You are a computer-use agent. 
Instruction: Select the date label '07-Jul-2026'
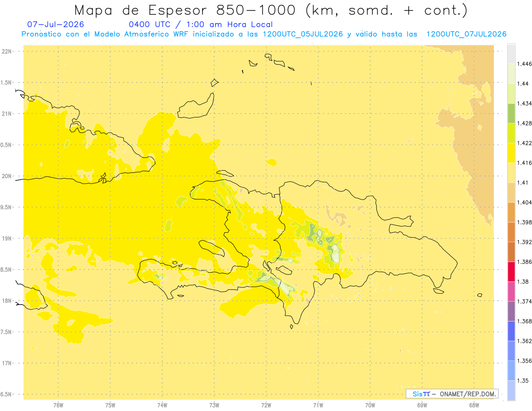point(55,24)
